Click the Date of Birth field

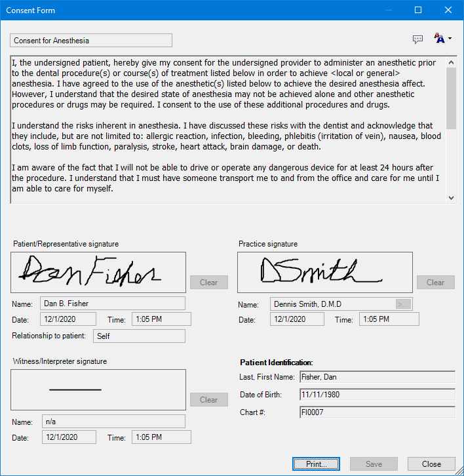[x=376, y=395]
